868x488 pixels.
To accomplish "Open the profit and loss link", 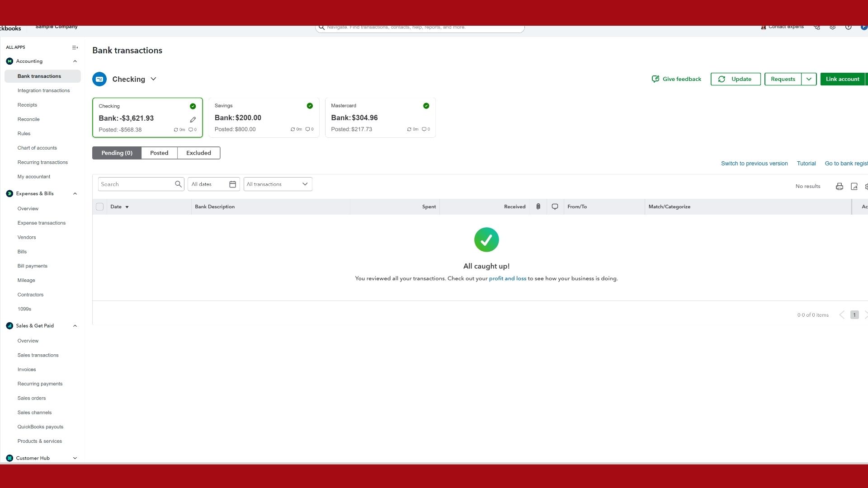I will point(507,278).
